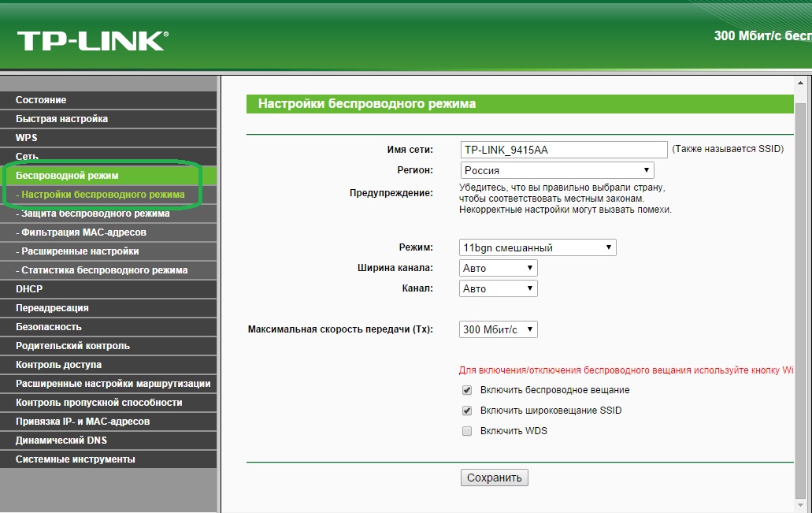Open the DHCP menu section

(29, 289)
